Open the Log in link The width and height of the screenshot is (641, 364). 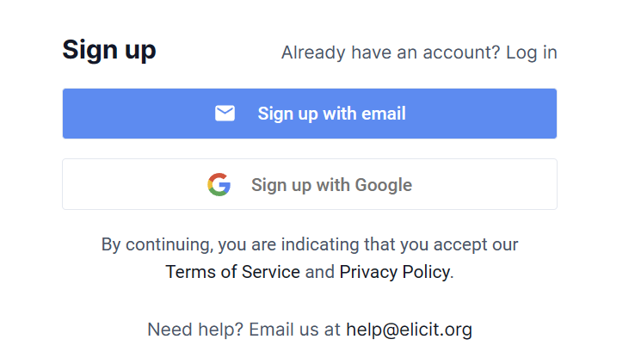coord(531,52)
